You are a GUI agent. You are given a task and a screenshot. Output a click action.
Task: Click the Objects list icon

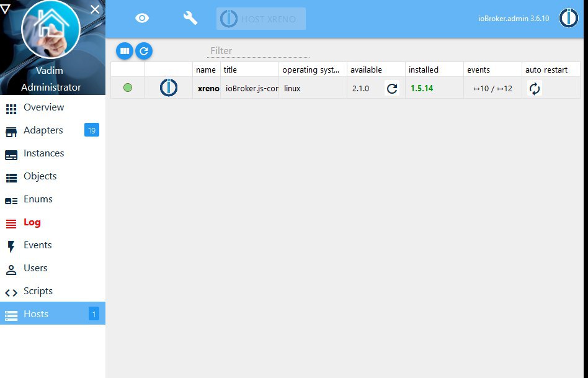click(x=11, y=178)
